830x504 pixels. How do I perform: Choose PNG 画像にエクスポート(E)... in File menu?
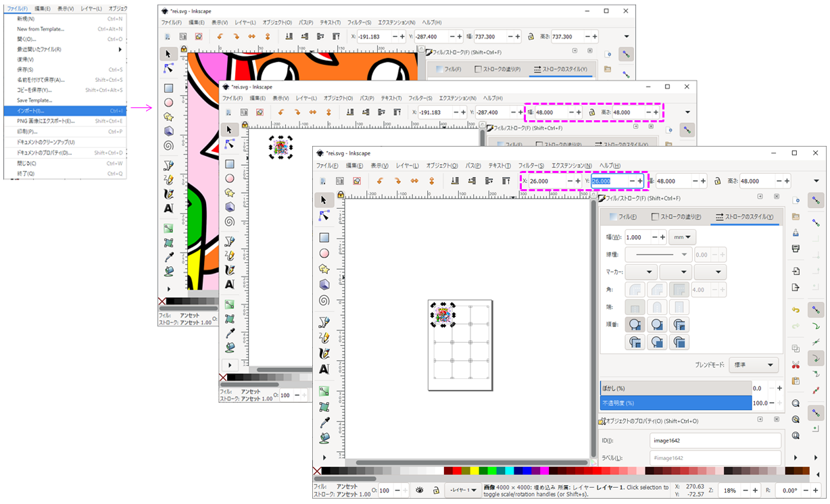coord(65,121)
